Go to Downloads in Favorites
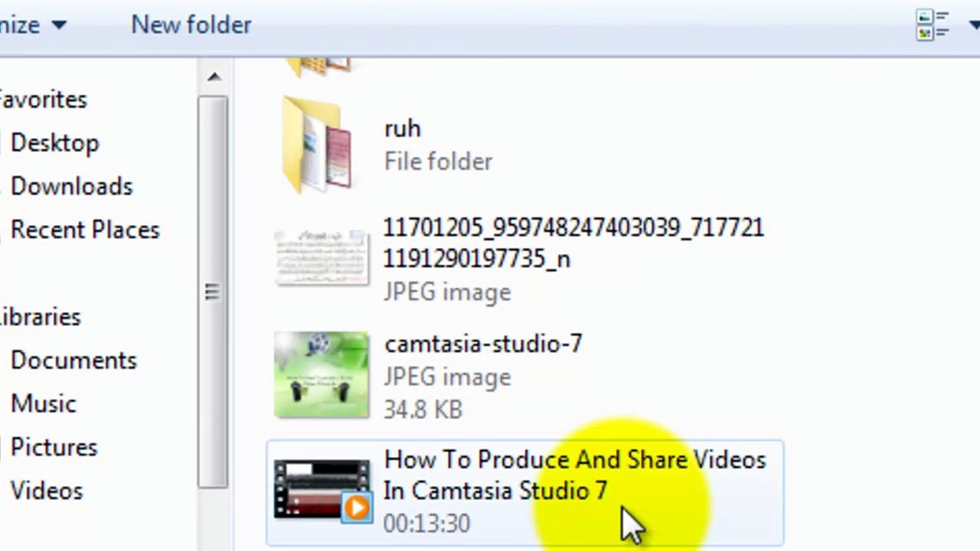980x551 pixels. [71, 187]
